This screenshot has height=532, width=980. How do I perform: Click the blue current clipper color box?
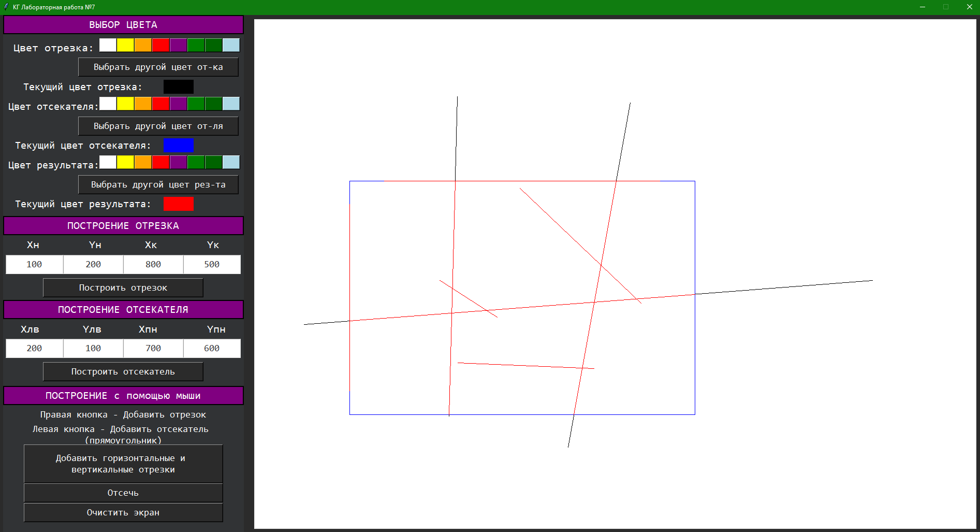tap(179, 145)
